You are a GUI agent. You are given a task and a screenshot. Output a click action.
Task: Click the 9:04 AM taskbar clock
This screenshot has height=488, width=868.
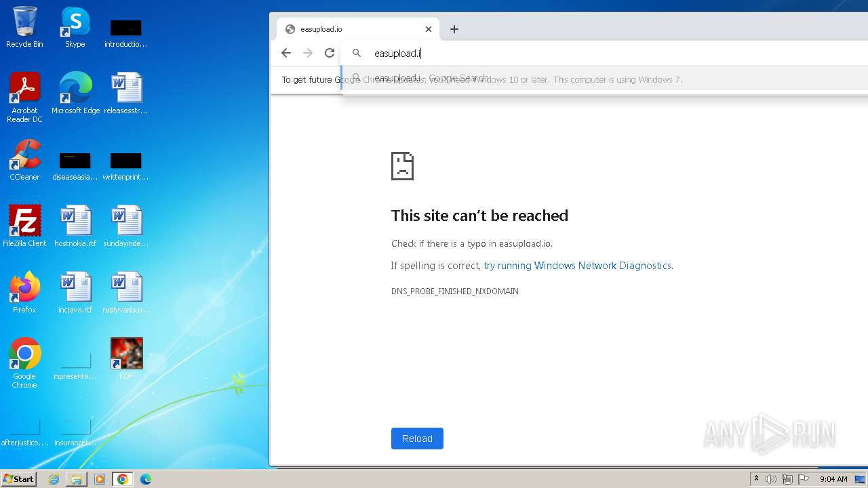[x=833, y=479]
